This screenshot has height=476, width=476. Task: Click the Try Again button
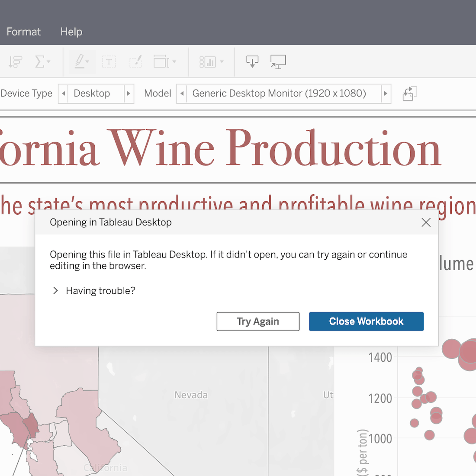258,322
